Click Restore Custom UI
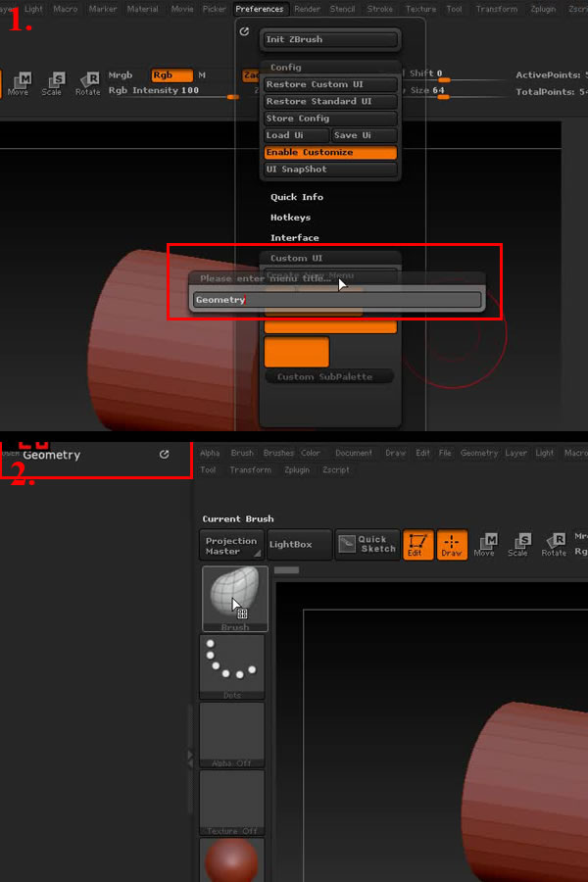The image size is (588, 882). 330,84
